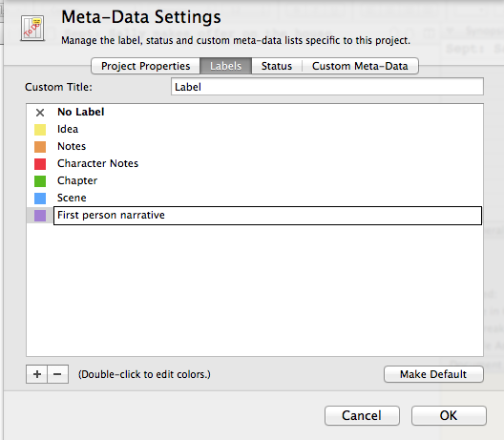This screenshot has height=440, width=504.
Task: Click the Meta-Data Settings clipboard icon
Action: 32,29
